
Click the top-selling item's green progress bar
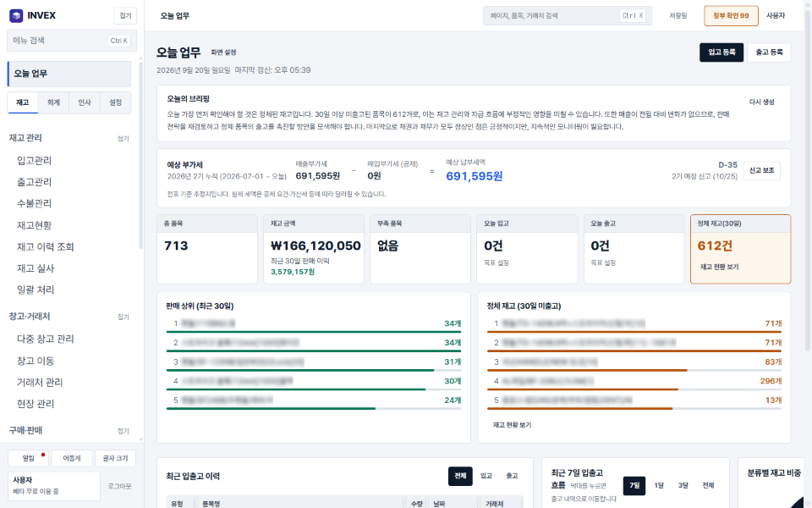pyautogui.click(x=313, y=332)
